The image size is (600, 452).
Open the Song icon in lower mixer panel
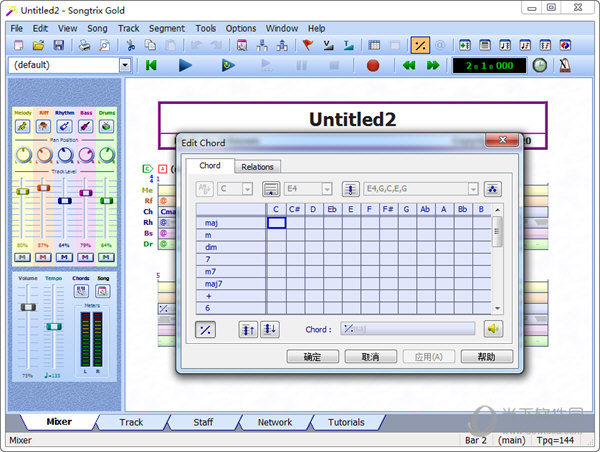[x=103, y=291]
